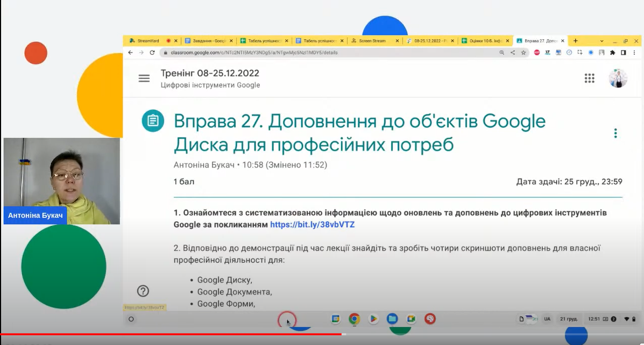
Task: Bookmark this page with the star
Action: pyautogui.click(x=523, y=53)
